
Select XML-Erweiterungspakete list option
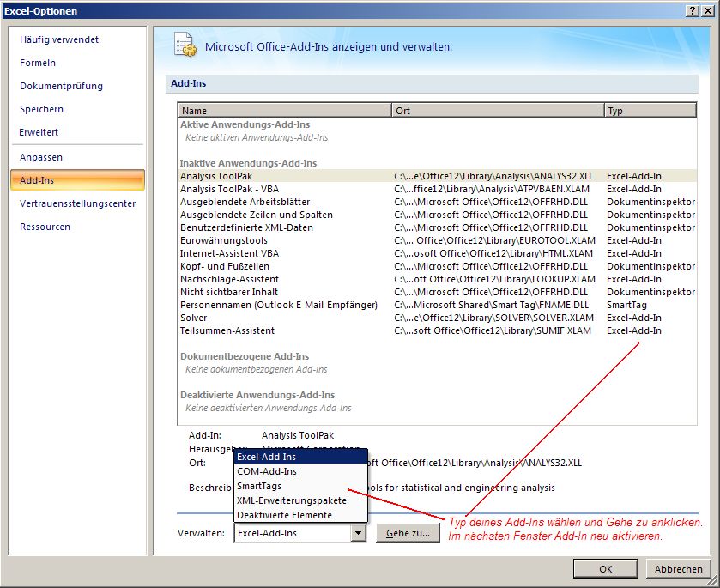click(x=300, y=500)
